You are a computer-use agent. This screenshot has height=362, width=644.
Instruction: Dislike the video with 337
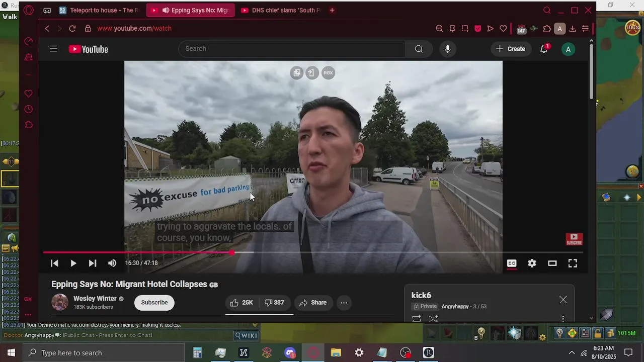pos(275,303)
